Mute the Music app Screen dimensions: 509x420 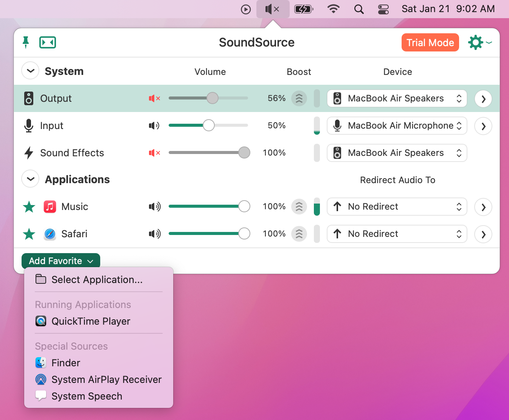point(155,207)
